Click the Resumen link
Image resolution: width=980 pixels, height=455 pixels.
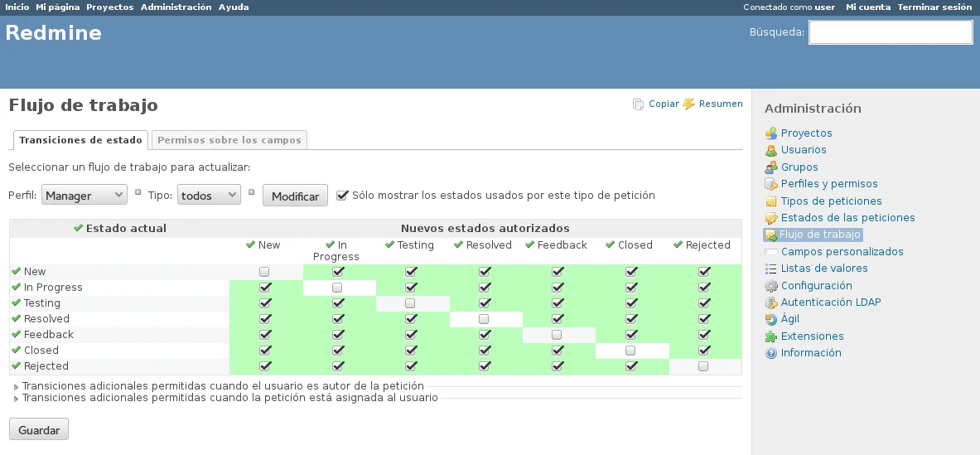(720, 104)
